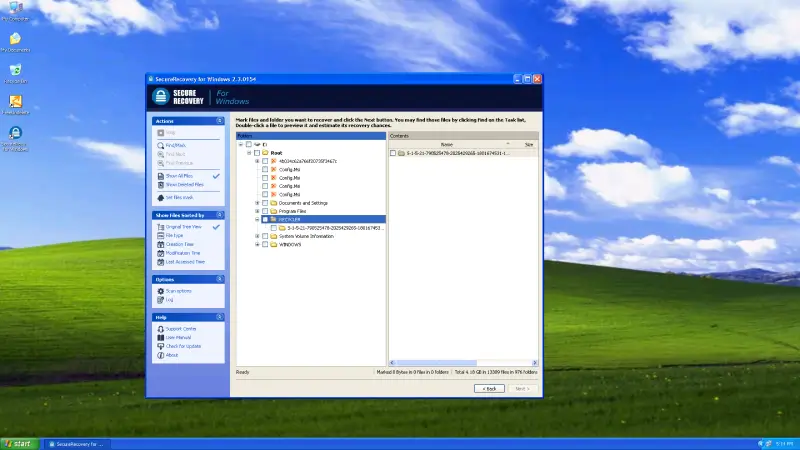Screen dimensions: 800x450
Task: Click the C: drive icon in the tree
Action: pyautogui.click(x=258, y=144)
